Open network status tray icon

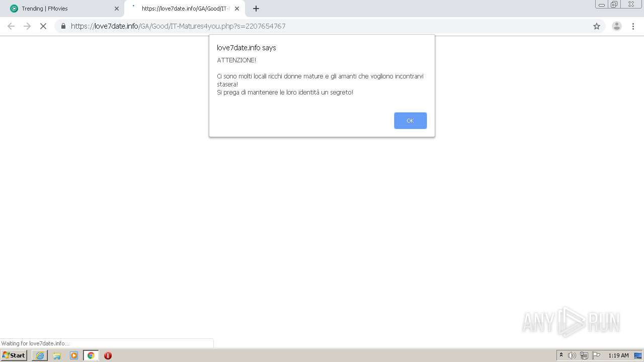coord(584,355)
